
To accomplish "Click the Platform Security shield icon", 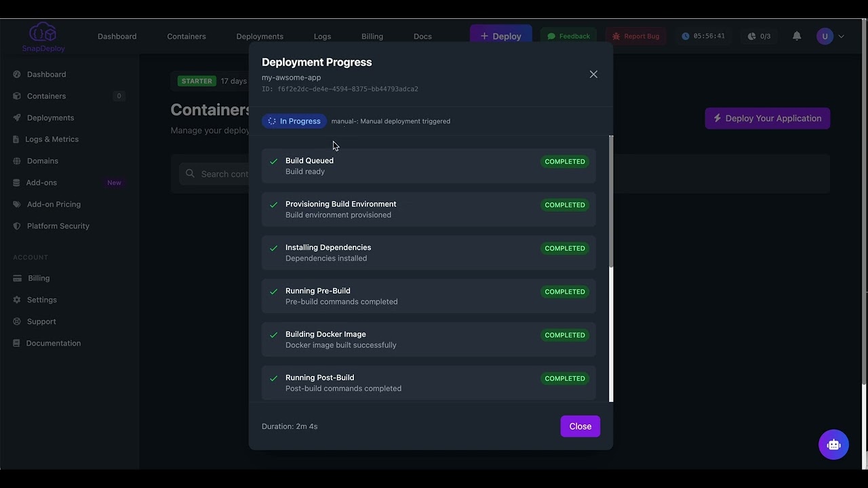I will [x=17, y=226].
